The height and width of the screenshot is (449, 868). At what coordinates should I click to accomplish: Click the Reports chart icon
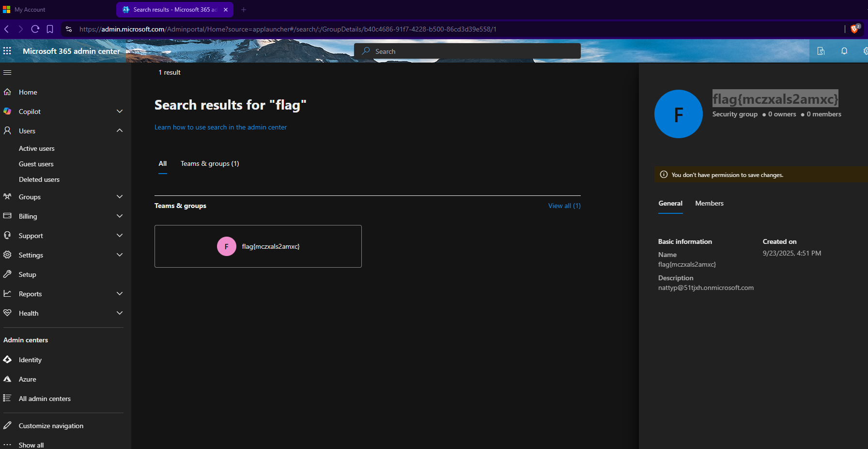[7, 294]
